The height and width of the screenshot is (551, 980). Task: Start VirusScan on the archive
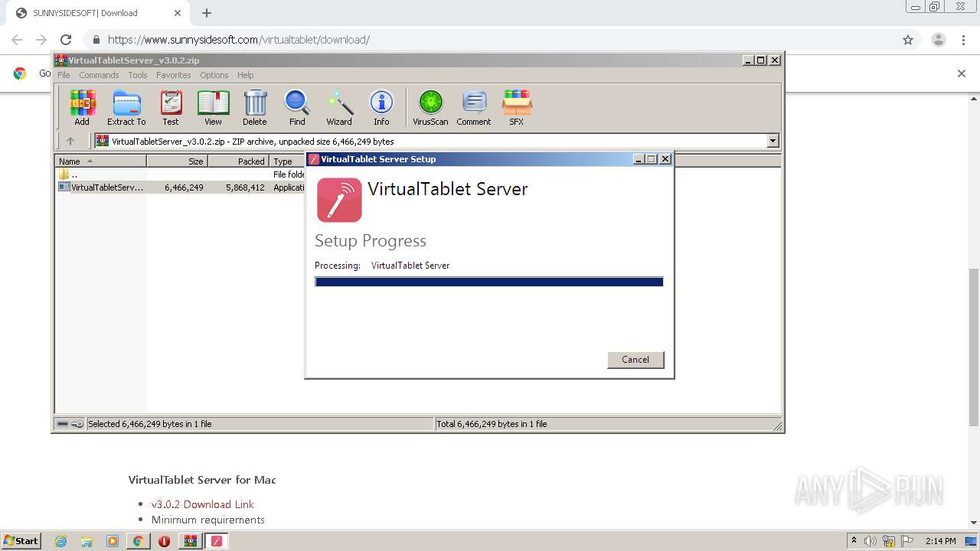[430, 107]
